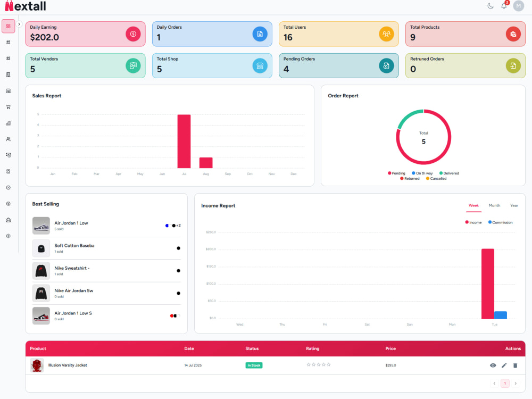The height and width of the screenshot is (399, 532).
Task: Open Nike Air Jordan Sw thumbnail
Action: tap(41, 293)
